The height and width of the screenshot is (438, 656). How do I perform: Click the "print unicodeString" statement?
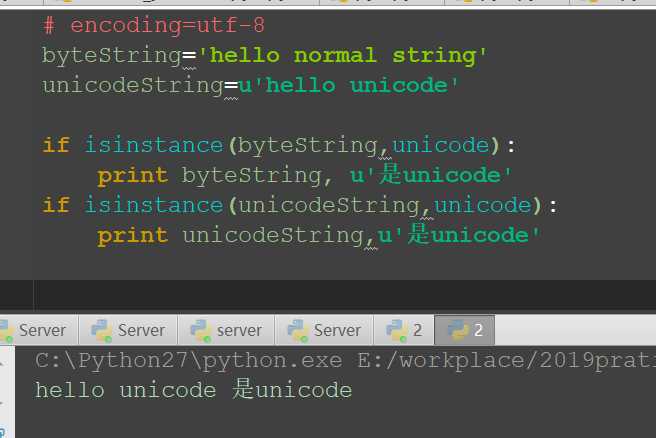(x=319, y=235)
